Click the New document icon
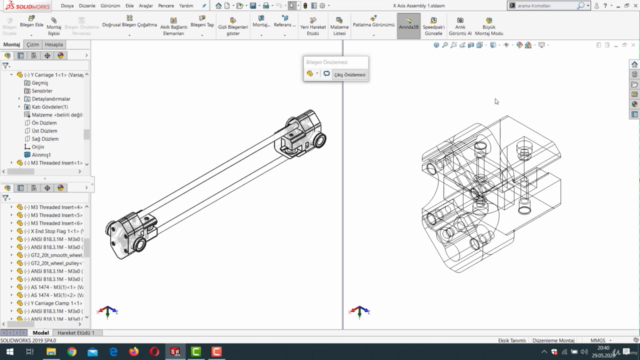 227,6
